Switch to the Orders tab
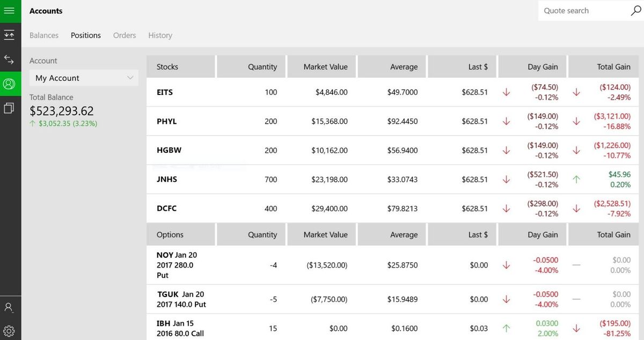The image size is (644, 340). [124, 35]
